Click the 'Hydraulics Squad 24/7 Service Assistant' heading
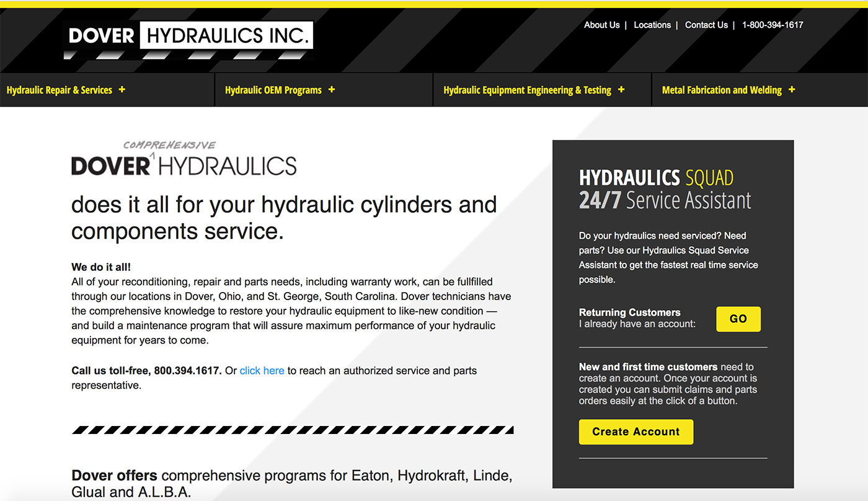Image resolution: width=868 pixels, height=501 pixels. (665, 189)
